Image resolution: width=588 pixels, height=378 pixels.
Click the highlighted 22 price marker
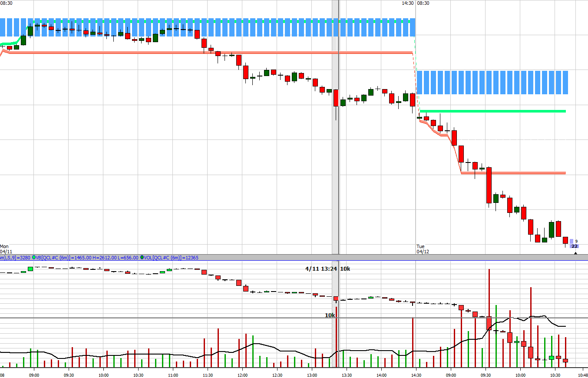click(x=574, y=246)
